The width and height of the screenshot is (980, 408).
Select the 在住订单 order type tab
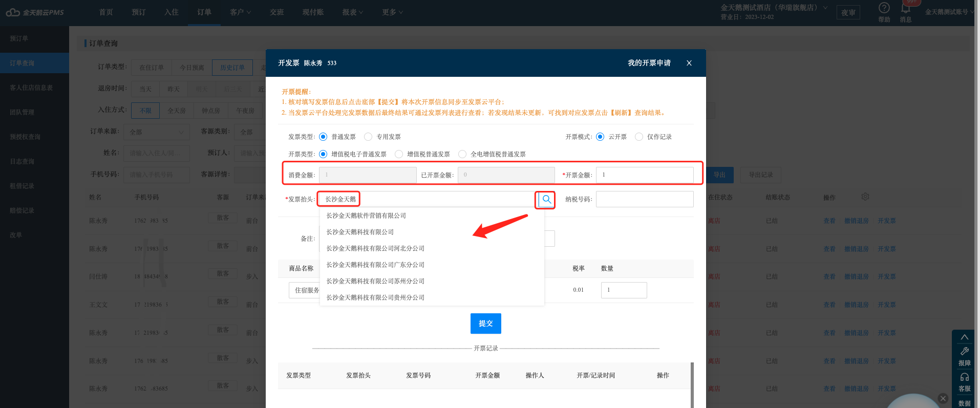coord(152,68)
